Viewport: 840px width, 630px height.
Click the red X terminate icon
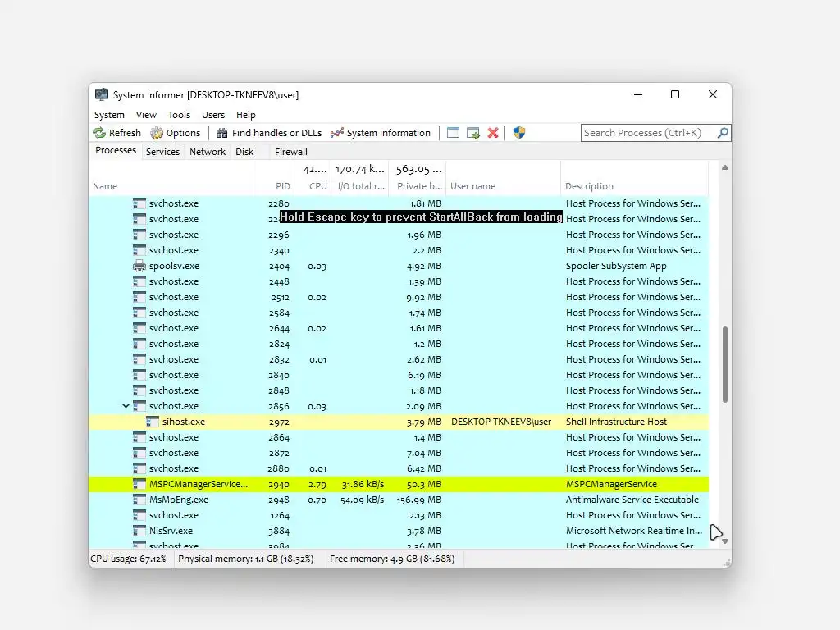[x=493, y=133]
